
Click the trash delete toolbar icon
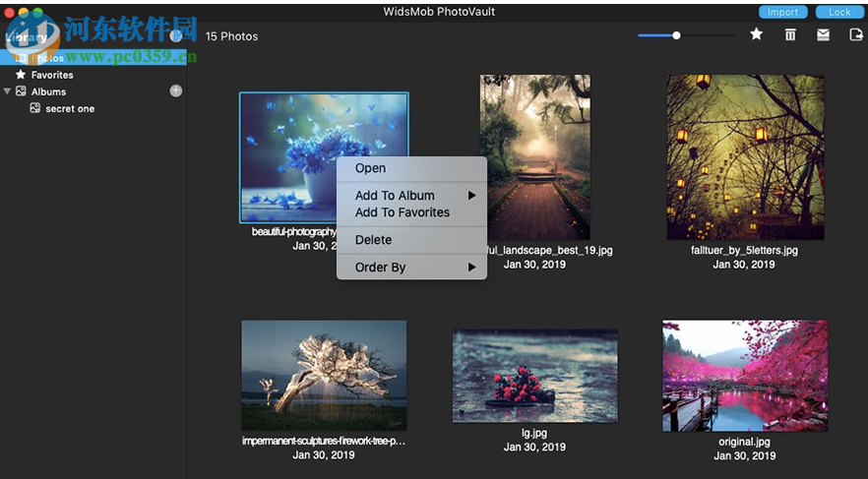(x=790, y=34)
